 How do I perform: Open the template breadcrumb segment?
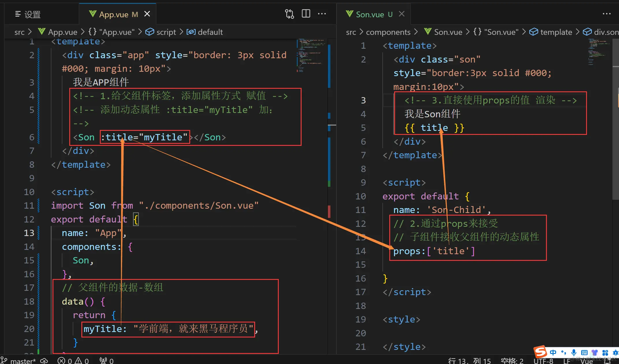pyautogui.click(x=551, y=32)
